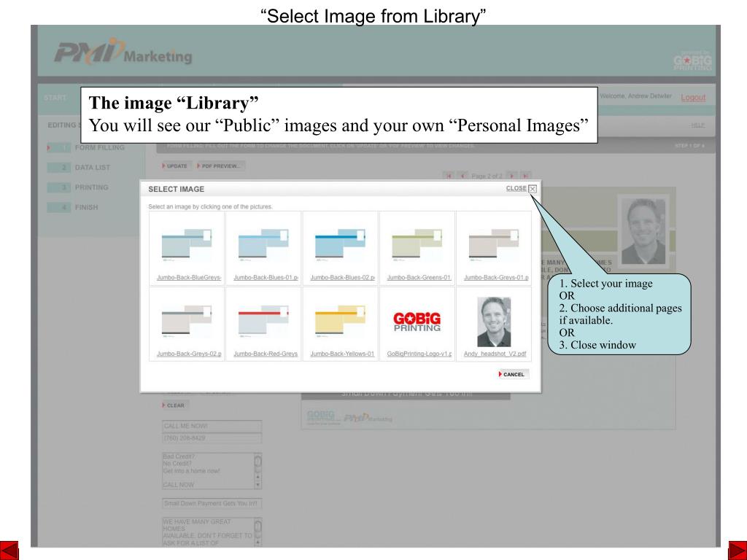
Task: Open the Jumbo-Back-Blues-01 file name link
Action: (x=266, y=278)
